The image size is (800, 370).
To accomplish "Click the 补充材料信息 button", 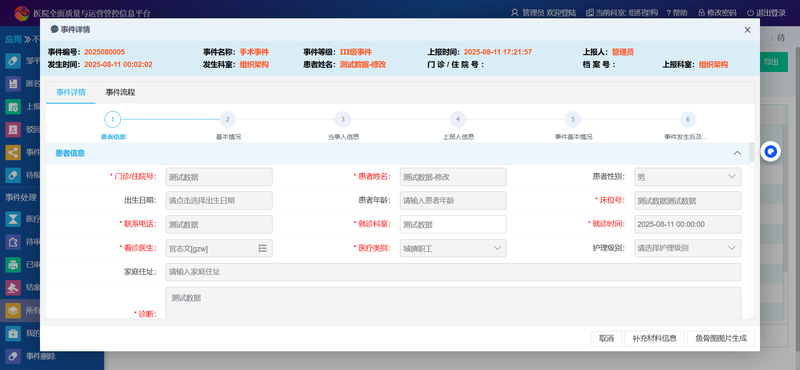I will pos(655,338).
